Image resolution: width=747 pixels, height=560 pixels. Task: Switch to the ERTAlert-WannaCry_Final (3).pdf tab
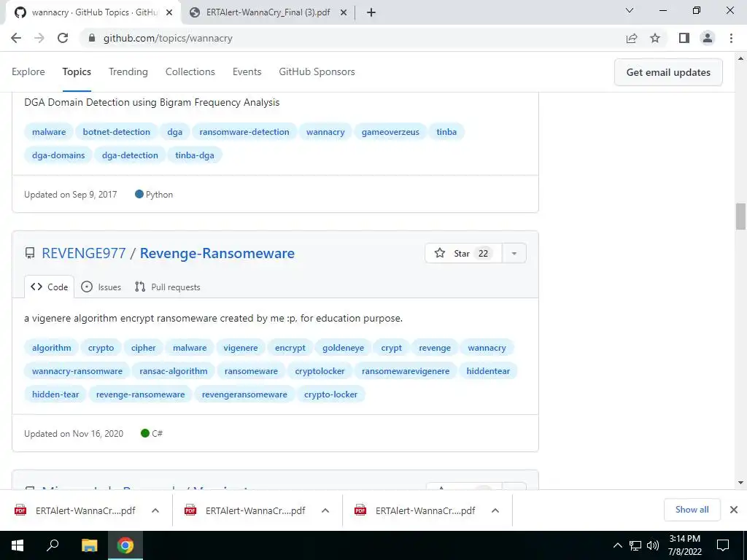point(268,13)
